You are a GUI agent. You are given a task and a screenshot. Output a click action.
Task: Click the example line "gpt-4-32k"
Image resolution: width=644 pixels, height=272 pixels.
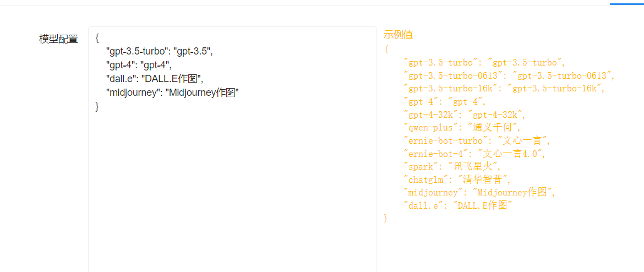tap(465, 114)
